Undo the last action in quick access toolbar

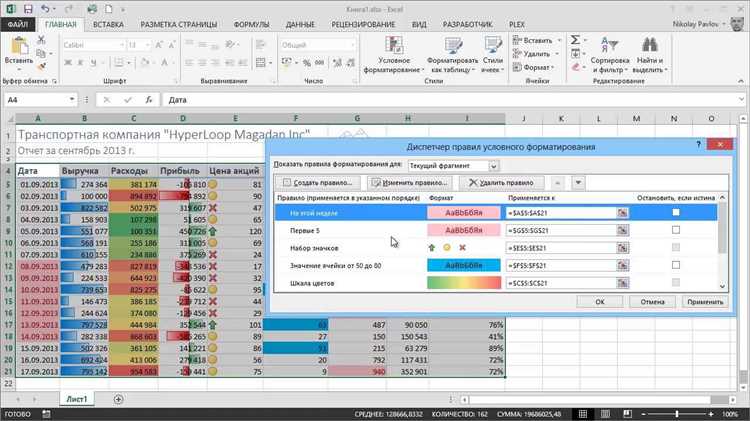click(44, 9)
